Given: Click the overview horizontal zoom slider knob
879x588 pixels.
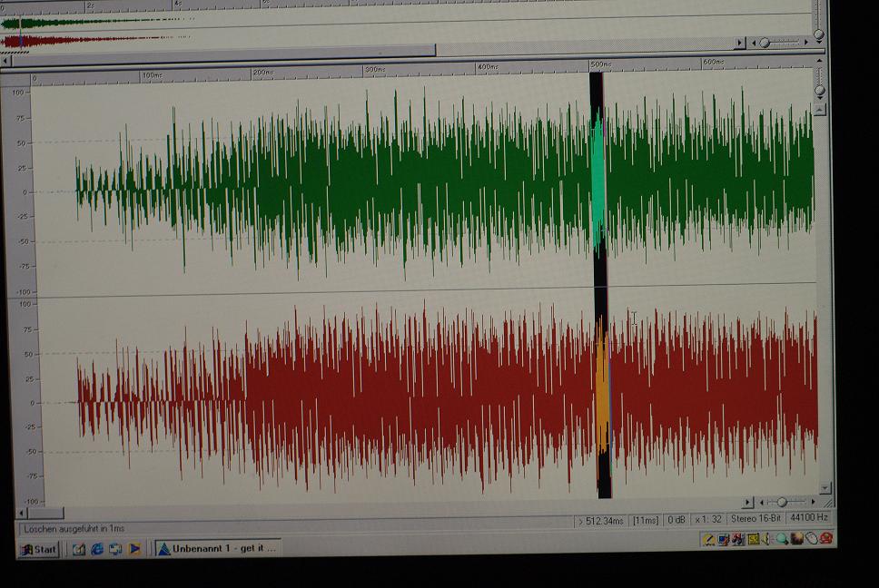Looking at the screenshot, I should coord(764,43).
